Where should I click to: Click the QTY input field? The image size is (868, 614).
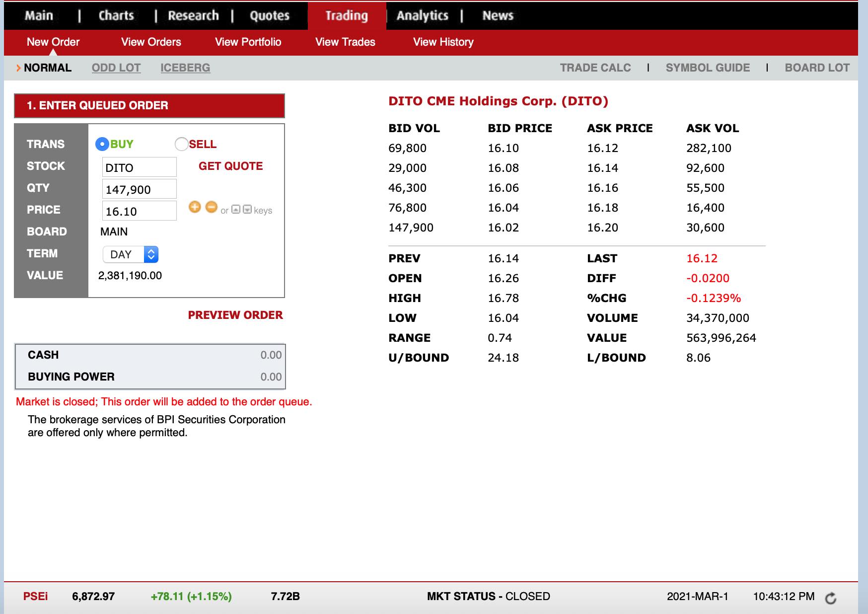click(x=140, y=189)
